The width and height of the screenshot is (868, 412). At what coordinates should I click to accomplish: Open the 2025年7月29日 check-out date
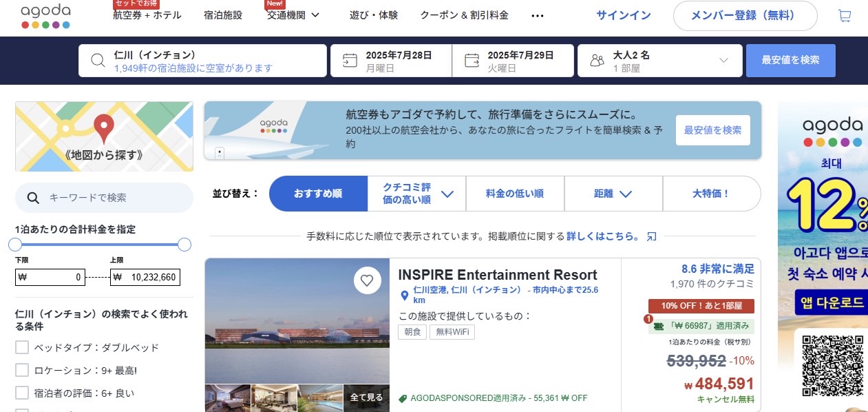pos(513,61)
